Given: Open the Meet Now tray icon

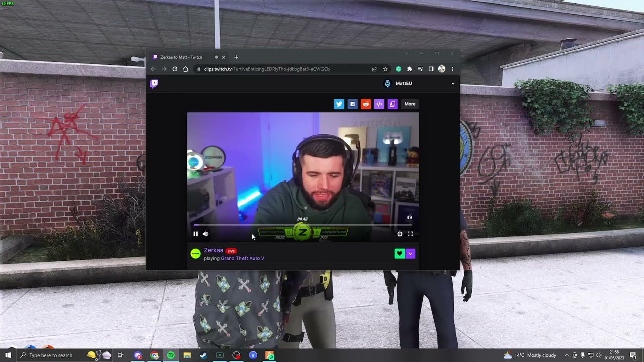Looking at the screenshot, I should [575, 355].
